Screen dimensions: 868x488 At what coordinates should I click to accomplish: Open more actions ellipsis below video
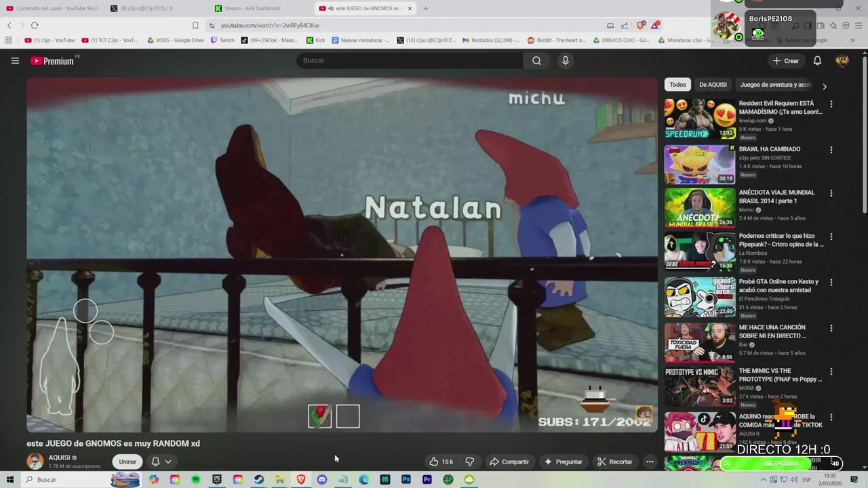pos(650,462)
